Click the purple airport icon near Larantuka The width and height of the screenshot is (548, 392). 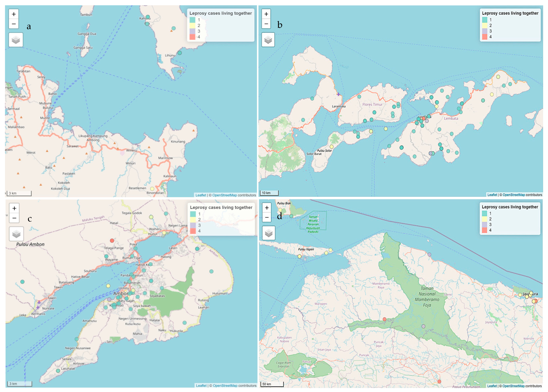point(338,94)
